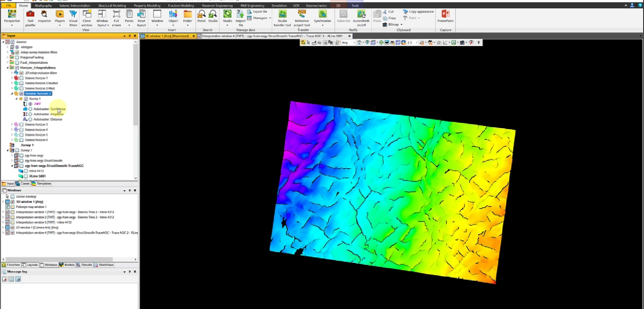Switch to Interpretation window 4 tab
Image resolution: width=644 pixels, height=309 pixels.
tap(273, 36)
